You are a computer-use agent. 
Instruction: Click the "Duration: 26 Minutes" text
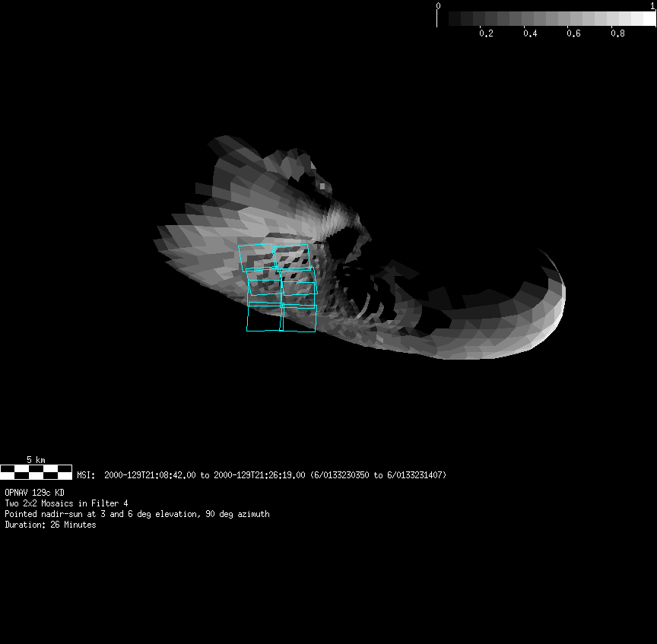[x=50, y=525]
